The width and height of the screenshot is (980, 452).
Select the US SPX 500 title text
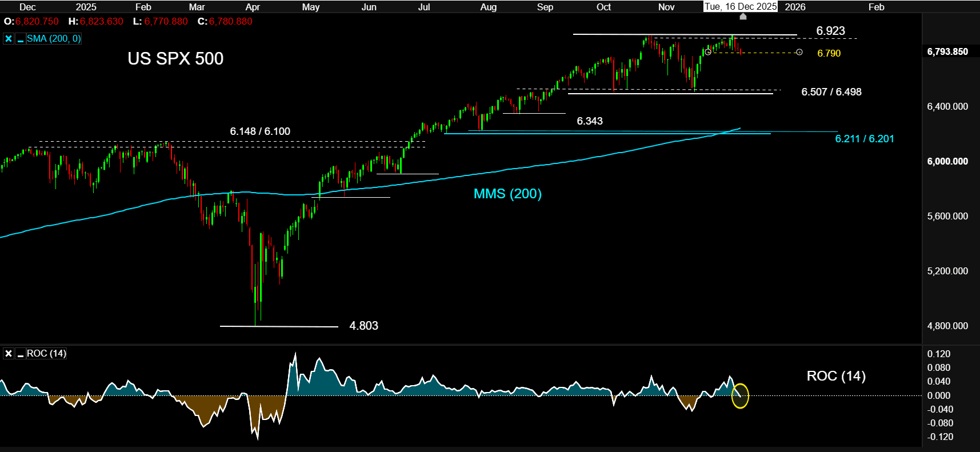[175, 59]
